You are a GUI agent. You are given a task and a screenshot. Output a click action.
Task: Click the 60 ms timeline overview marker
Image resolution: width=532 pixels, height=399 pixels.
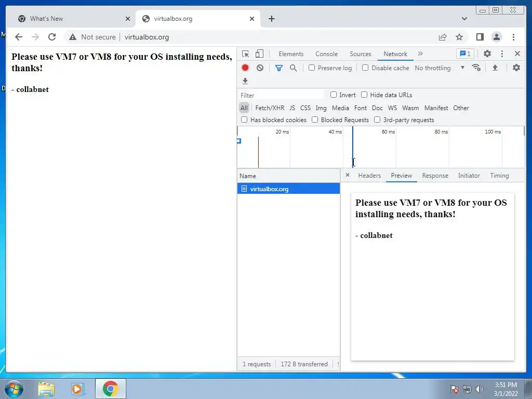pos(388,131)
